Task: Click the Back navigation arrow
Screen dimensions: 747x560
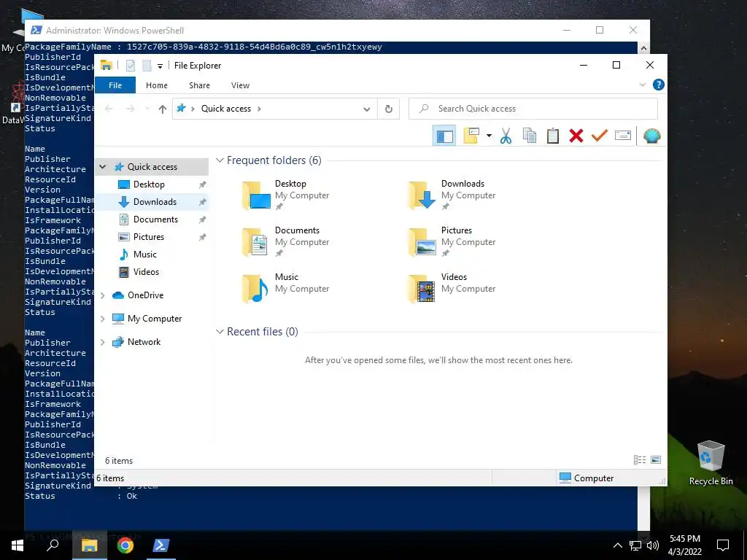Action: (109, 109)
